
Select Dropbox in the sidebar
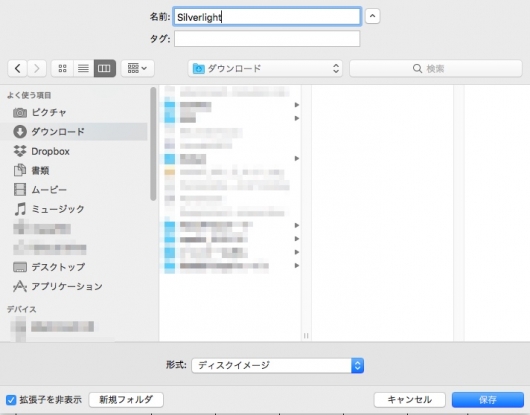[x=74, y=151]
